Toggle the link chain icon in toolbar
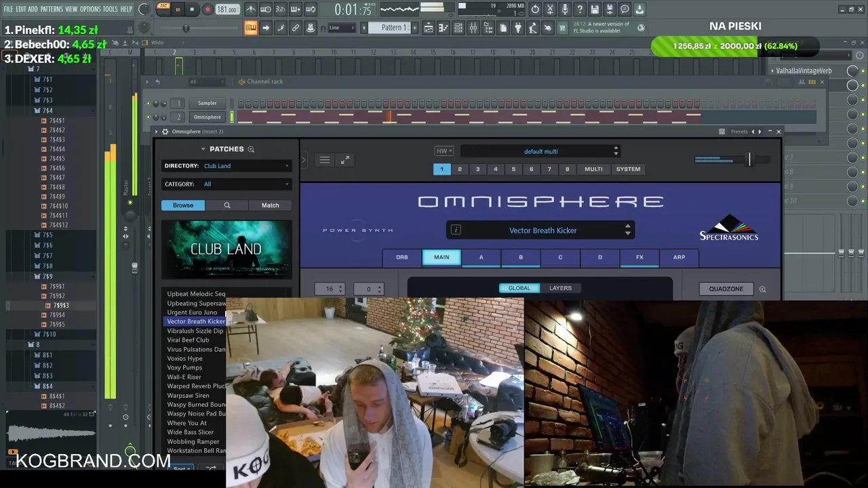Image resolution: width=868 pixels, height=488 pixels. pos(296,28)
